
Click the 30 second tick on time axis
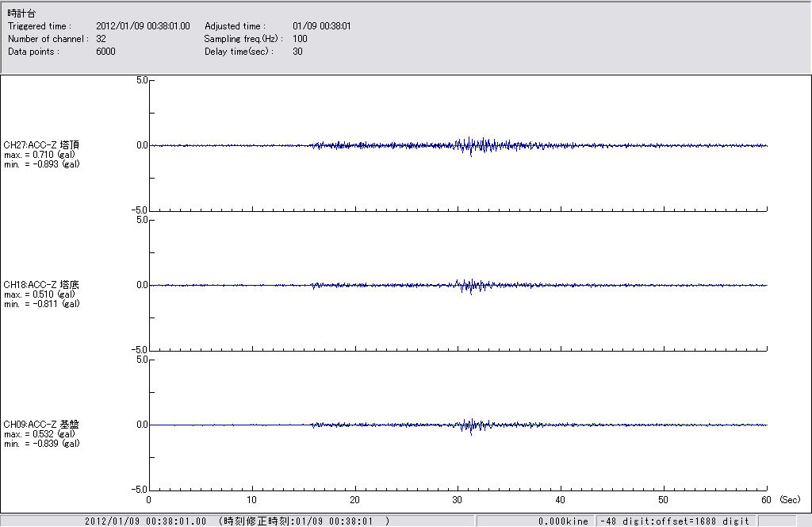coord(458,500)
